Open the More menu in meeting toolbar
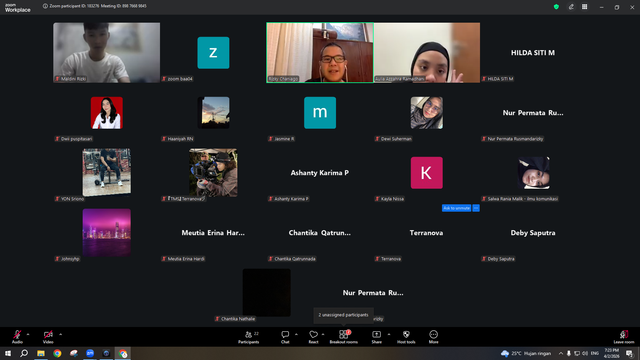Screen dimensions: 640x360 pyautogui.click(x=433, y=337)
